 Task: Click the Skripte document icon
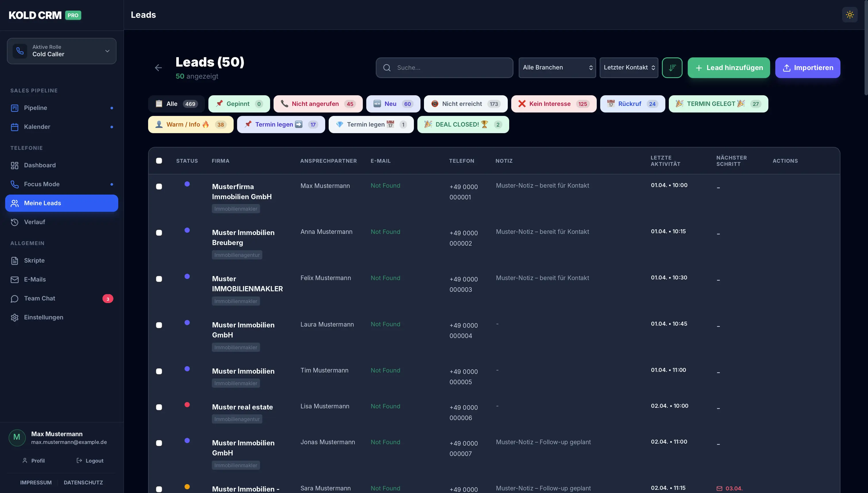15,260
